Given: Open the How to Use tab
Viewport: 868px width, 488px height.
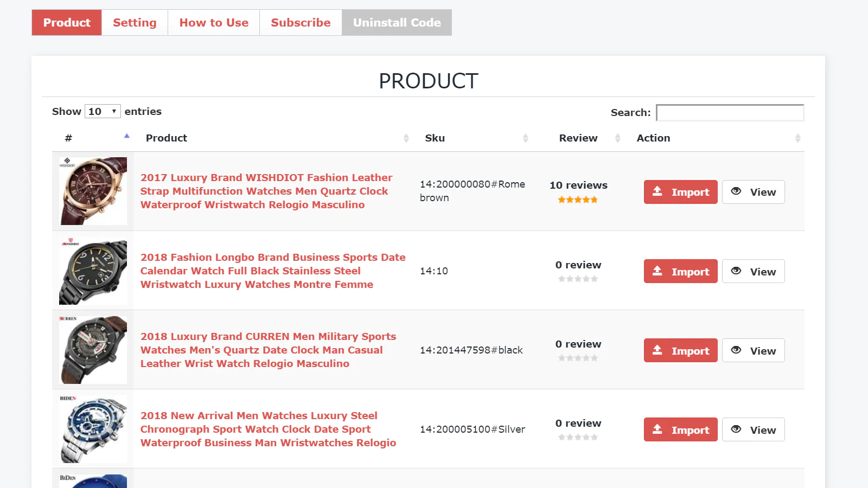Looking at the screenshot, I should pyautogui.click(x=214, y=22).
